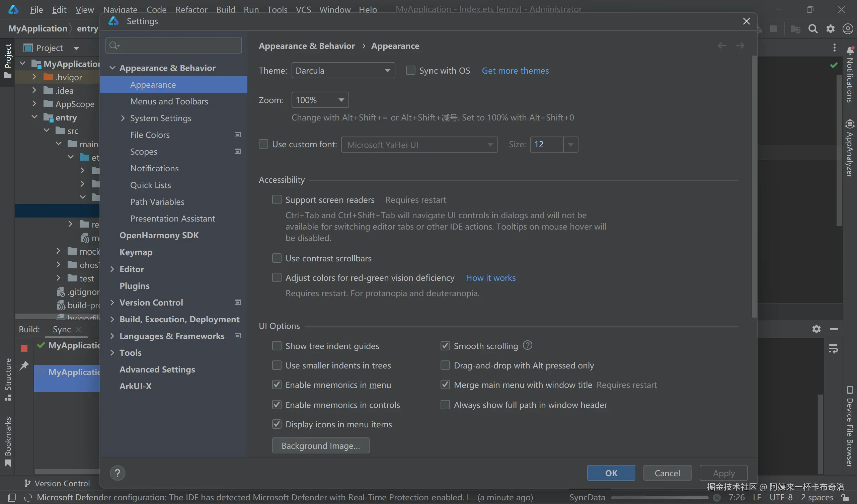This screenshot has height=504, width=857.
Task: Stop the build with the red square
Action: pyautogui.click(x=24, y=348)
